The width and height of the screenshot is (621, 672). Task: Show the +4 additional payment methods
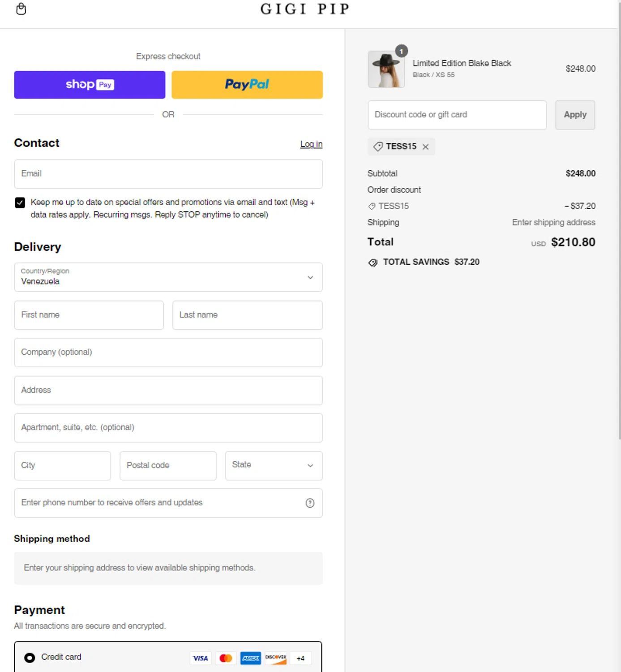pyautogui.click(x=300, y=658)
